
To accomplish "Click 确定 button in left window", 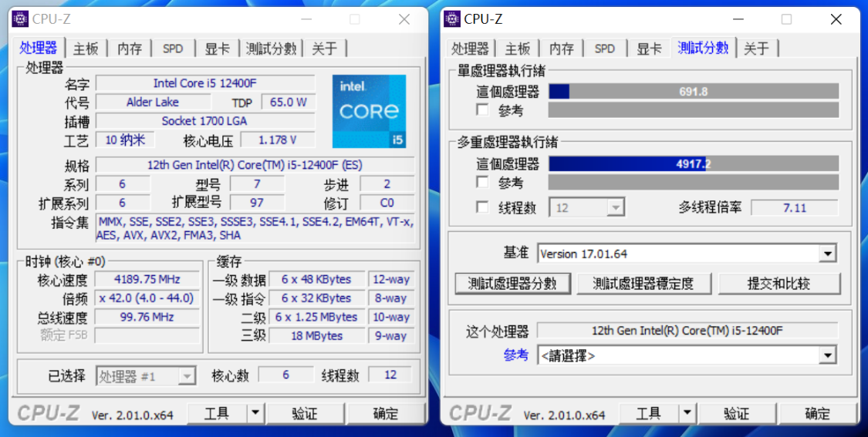I will click(386, 412).
